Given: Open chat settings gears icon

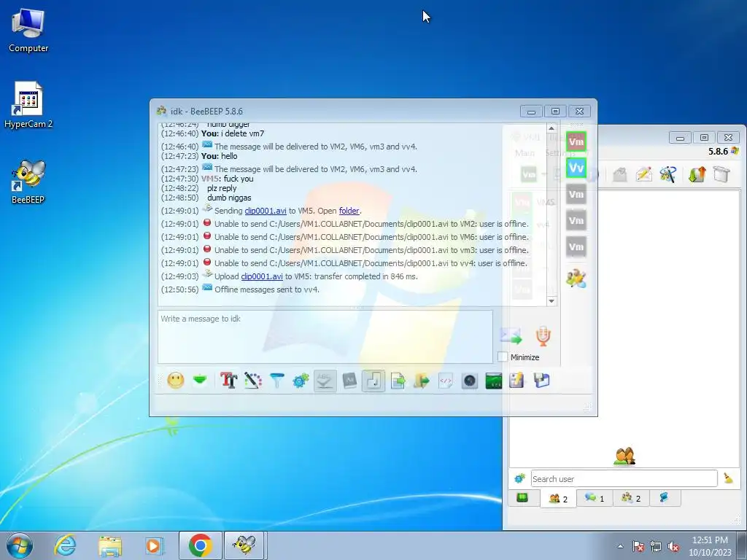Looking at the screenshot, I should [301, 381].
